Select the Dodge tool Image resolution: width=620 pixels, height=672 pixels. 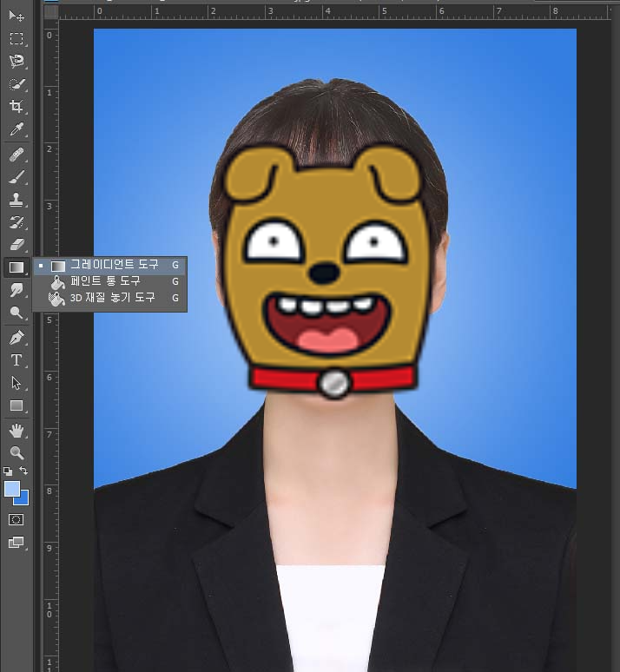coord(16,313)
